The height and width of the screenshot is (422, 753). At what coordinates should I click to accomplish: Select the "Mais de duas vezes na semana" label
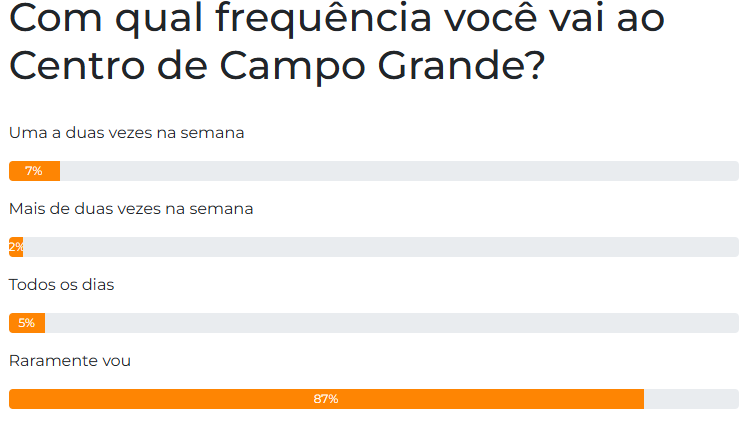tap(131, 209)
